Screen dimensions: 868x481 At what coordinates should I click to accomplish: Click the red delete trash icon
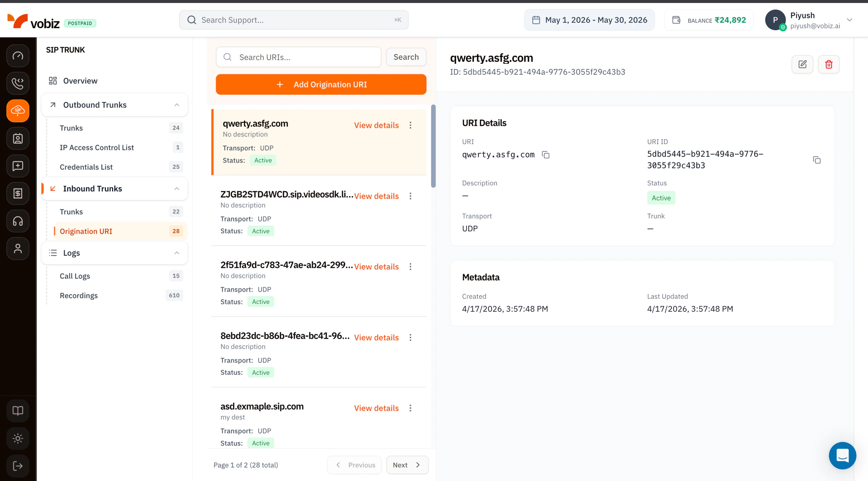click(x=829, y=64)
